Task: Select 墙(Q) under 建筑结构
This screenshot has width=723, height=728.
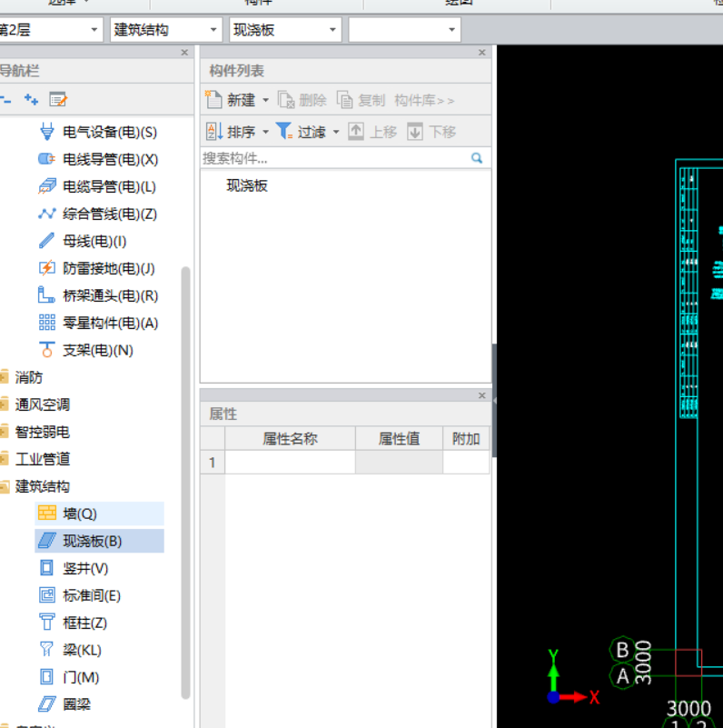Action: (x=99, y=514)
